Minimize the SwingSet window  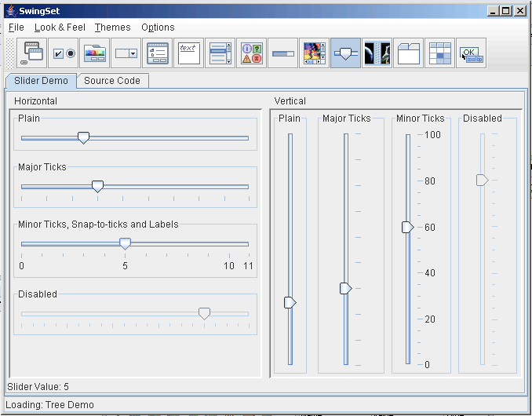(493, 11)
